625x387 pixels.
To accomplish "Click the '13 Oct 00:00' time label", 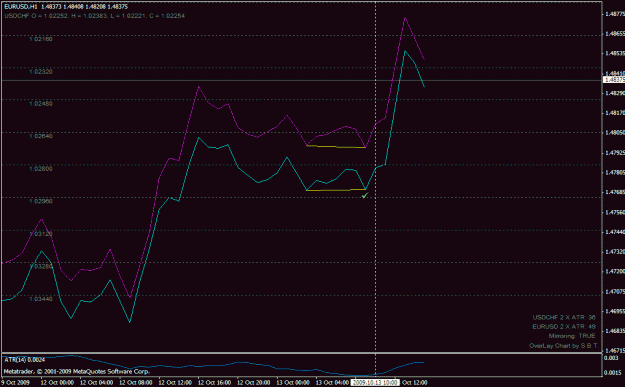I will [293, 383].
